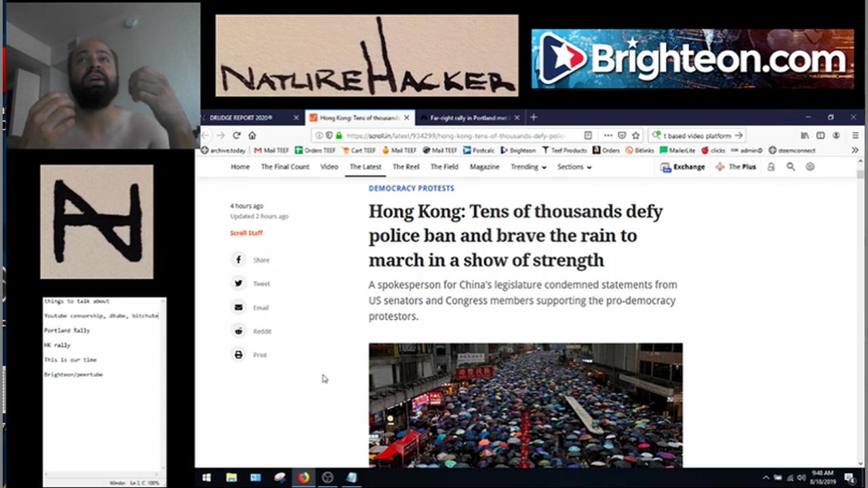868x488 pixels.
Task: Toggle reader view in the address bar
Action: coord(588,136)
